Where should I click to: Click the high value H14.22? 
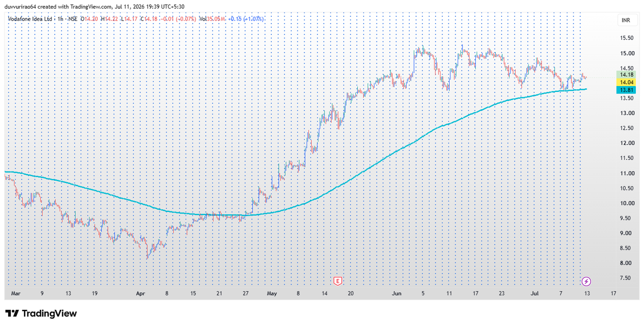(110, 19)
